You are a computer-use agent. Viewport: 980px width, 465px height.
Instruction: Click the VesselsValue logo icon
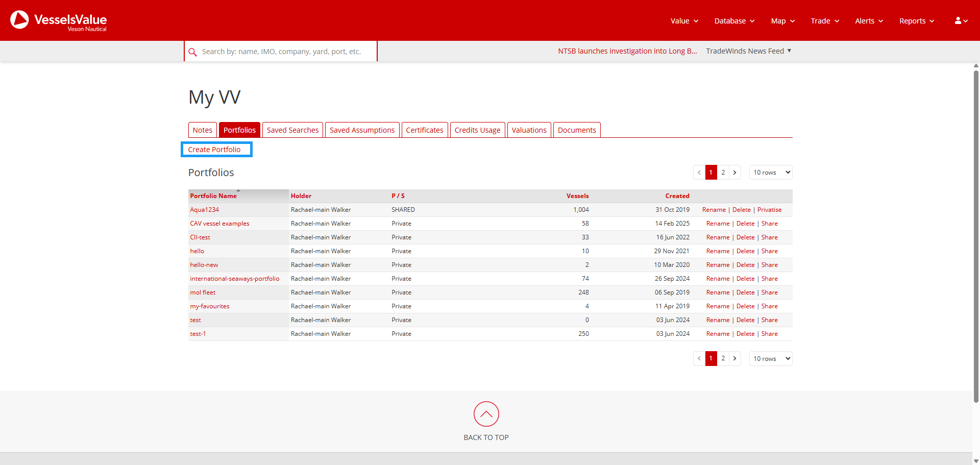tap(20, 20)
